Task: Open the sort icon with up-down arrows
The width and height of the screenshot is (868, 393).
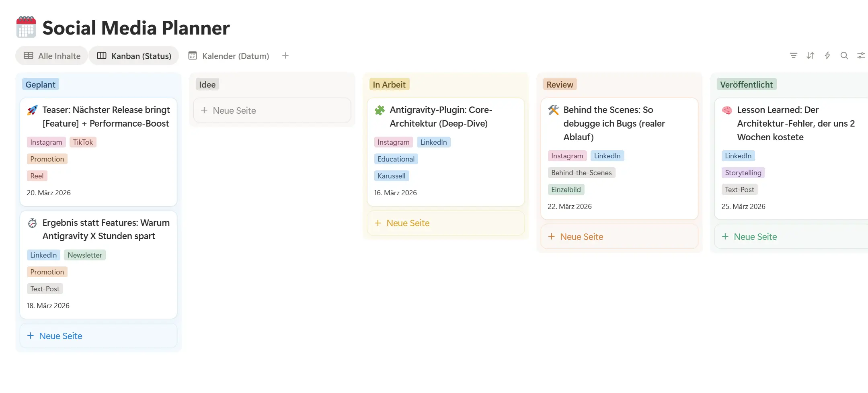Action: [x=810, y=55]
